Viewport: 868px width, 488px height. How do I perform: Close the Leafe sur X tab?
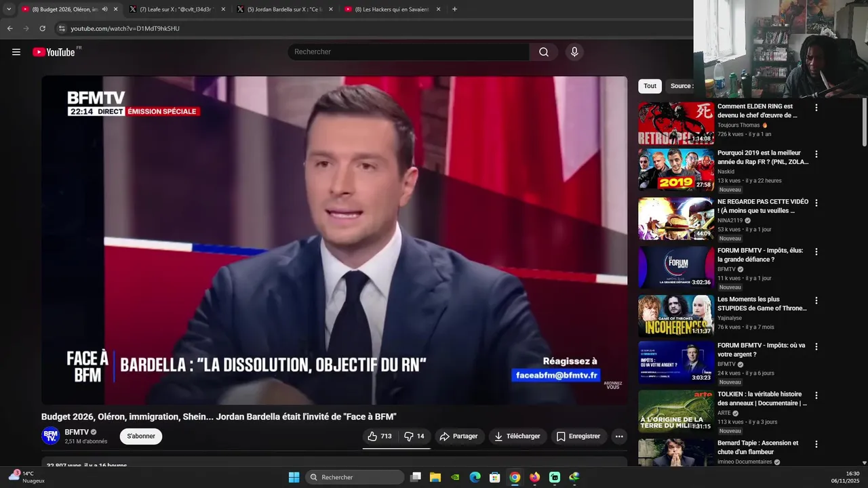coord(222,9)
